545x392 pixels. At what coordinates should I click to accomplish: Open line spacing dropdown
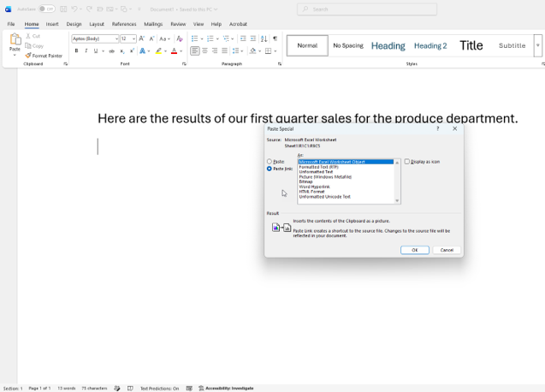(238, 51)
